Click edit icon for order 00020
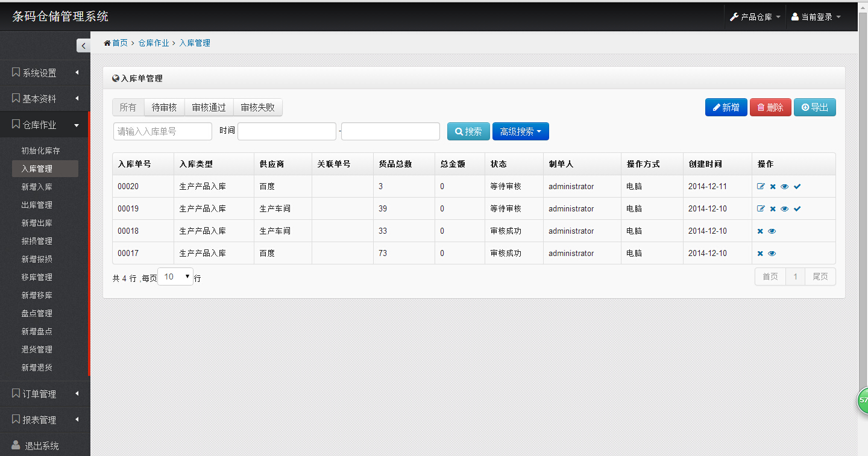The image size is (868, 456). pyautogui.click(x=761, y=187)
